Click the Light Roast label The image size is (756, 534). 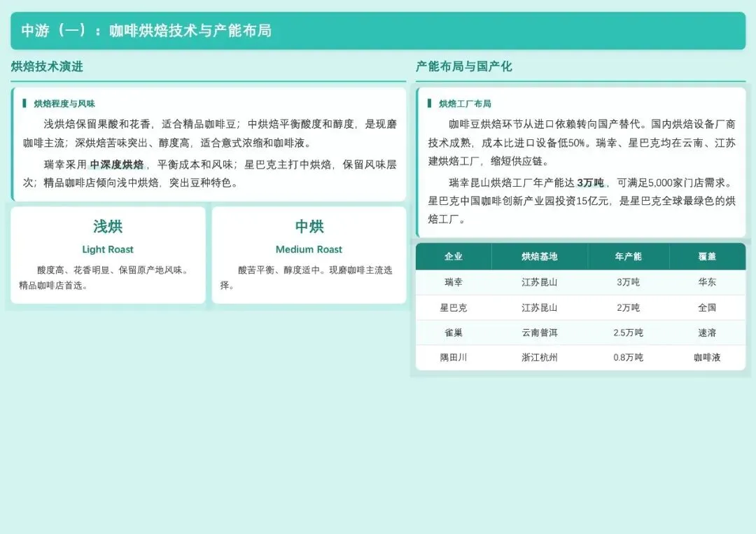[x=108, y=249]
